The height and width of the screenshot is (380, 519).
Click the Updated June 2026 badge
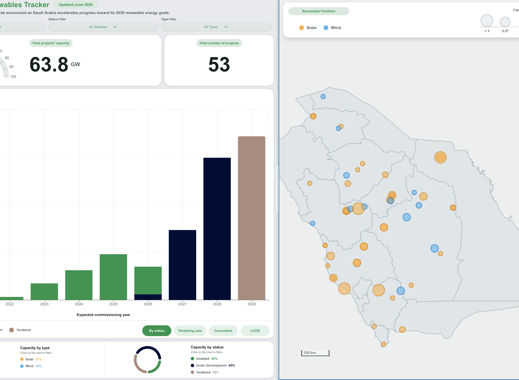(x=76, y=5)
